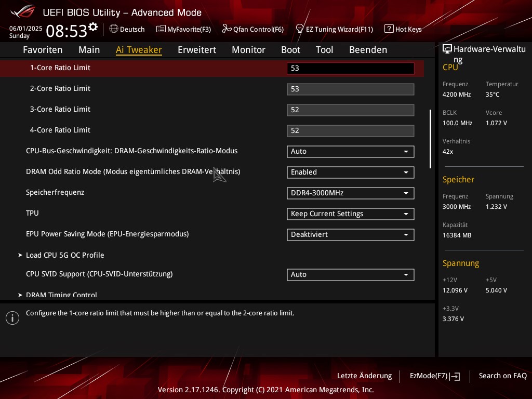
Task: Open Qfan Control fan icon
Action: tap(227, 29)
